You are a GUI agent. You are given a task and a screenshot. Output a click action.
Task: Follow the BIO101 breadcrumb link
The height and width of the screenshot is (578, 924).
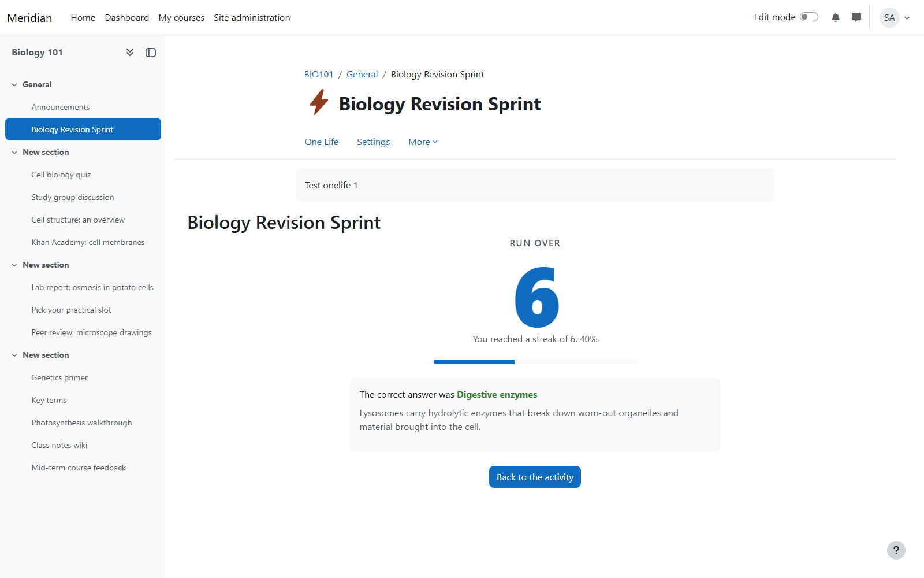click(x=319, y=74)
